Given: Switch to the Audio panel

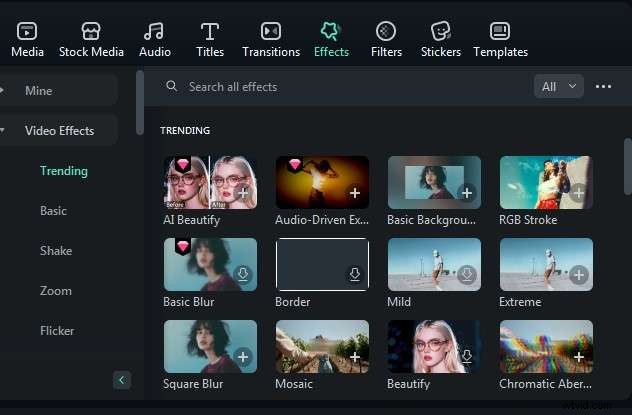Looking at the screenshot, I should click(x=154, y=32).
